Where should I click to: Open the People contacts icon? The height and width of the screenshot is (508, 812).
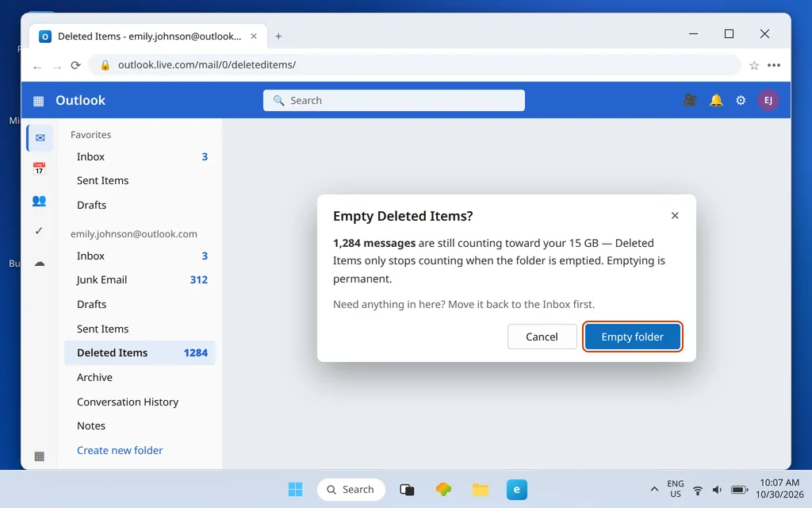pyautogui.click(x=39, y=201)
